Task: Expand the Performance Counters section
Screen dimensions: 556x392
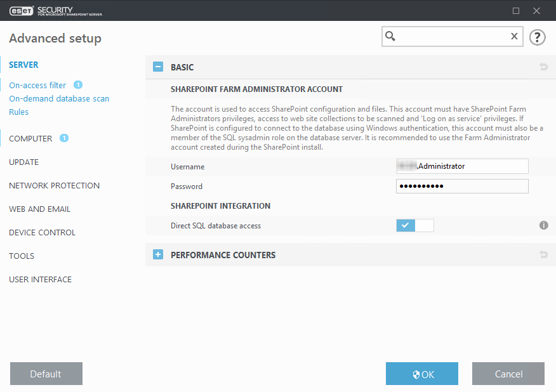Action: coord(158,255)
